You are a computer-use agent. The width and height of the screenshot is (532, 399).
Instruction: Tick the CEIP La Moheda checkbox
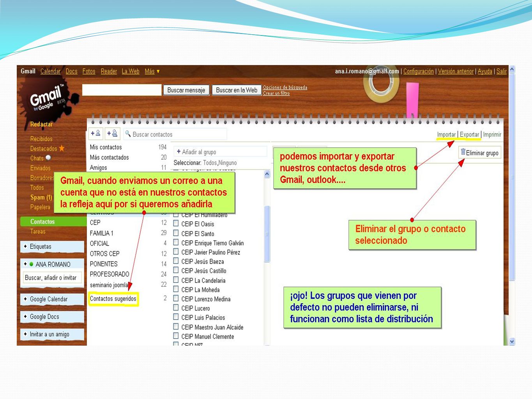click(x=176, y=289)
